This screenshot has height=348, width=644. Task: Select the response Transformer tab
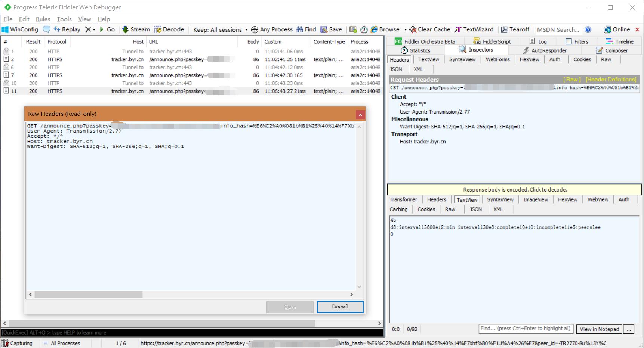(x=403, y=200)
